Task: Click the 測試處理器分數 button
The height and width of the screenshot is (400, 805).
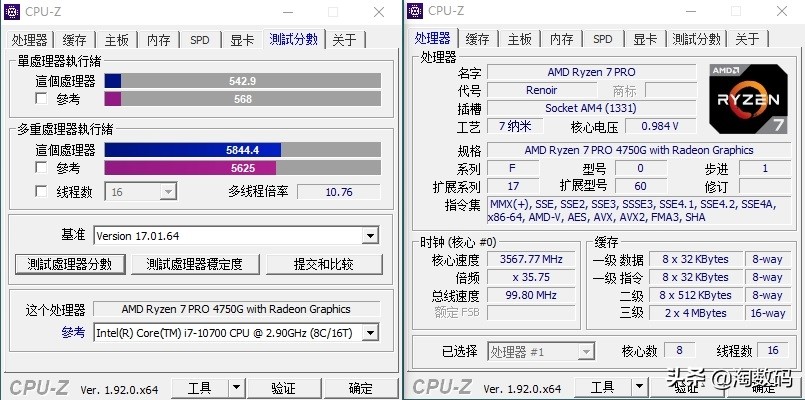Action: [70, 264]
